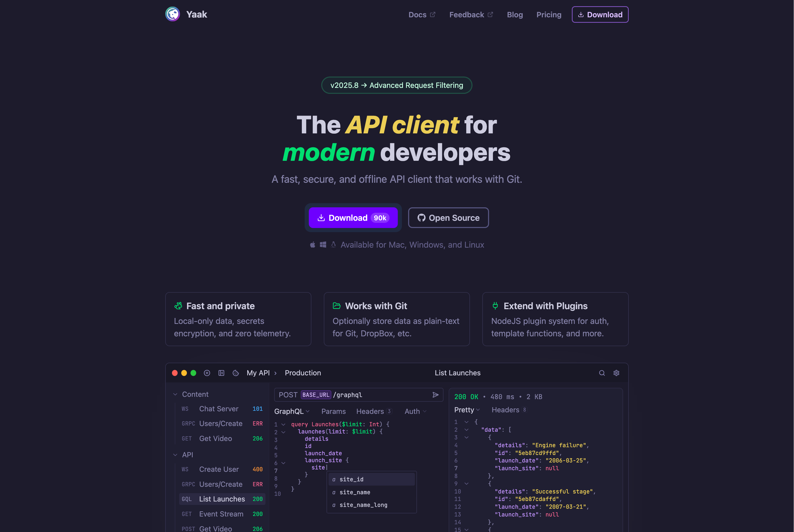This screenshot has width=794, height=532.
Task: Select site_name autocomplete suggestion
Action: point(355,492)
